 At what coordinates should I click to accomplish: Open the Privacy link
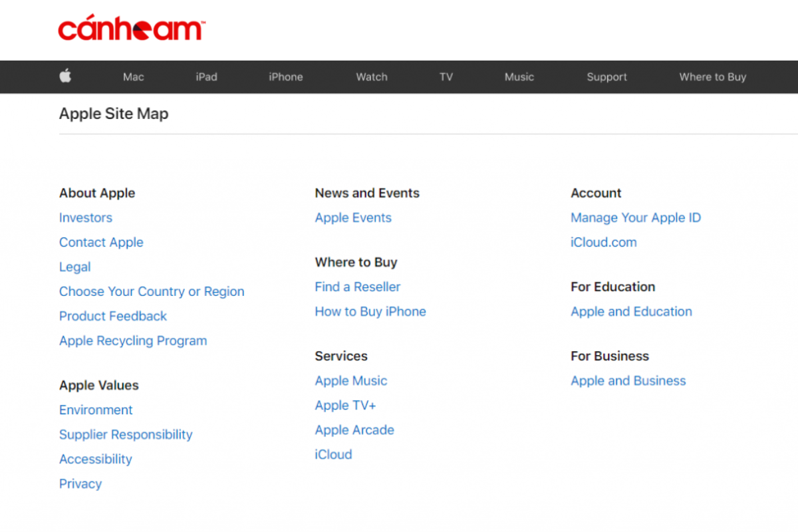point(80,483)
